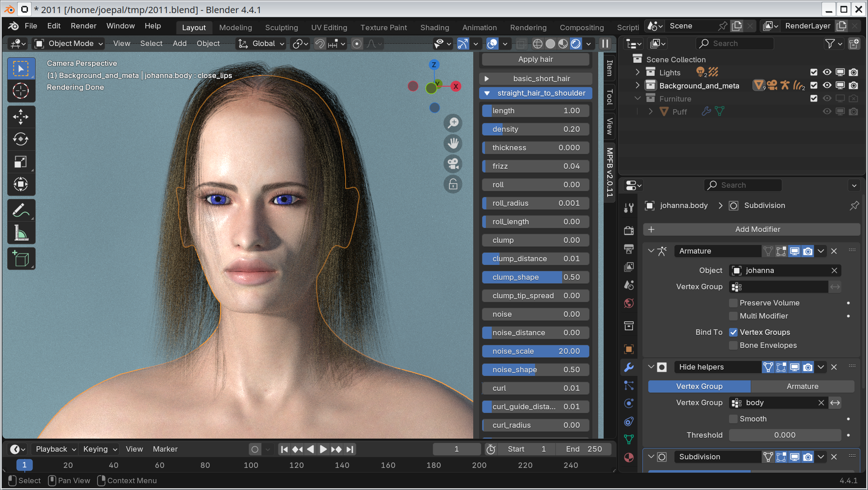Open the Playback dropdown in timeline

point(56,449)
